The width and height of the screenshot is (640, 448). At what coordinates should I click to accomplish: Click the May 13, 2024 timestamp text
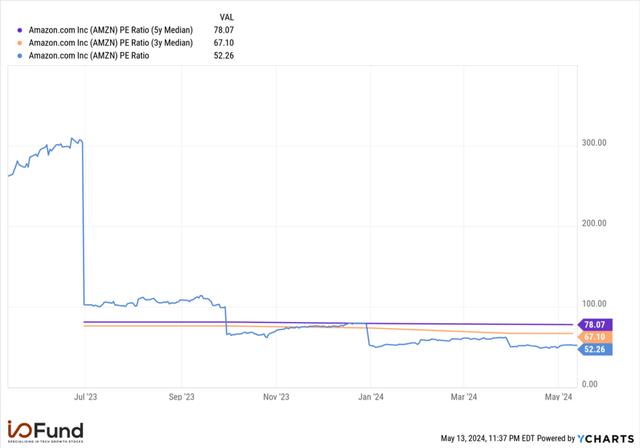(488, 439)
